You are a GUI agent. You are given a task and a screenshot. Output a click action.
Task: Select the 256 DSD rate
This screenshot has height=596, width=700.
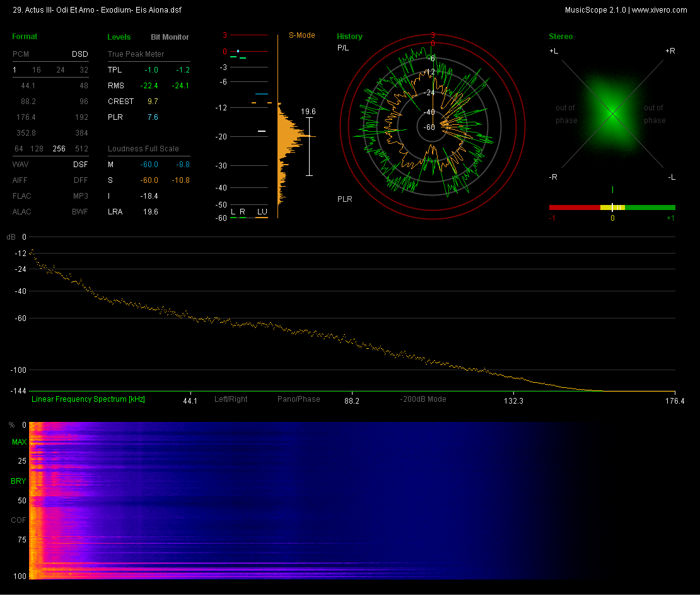coord(59,149)
